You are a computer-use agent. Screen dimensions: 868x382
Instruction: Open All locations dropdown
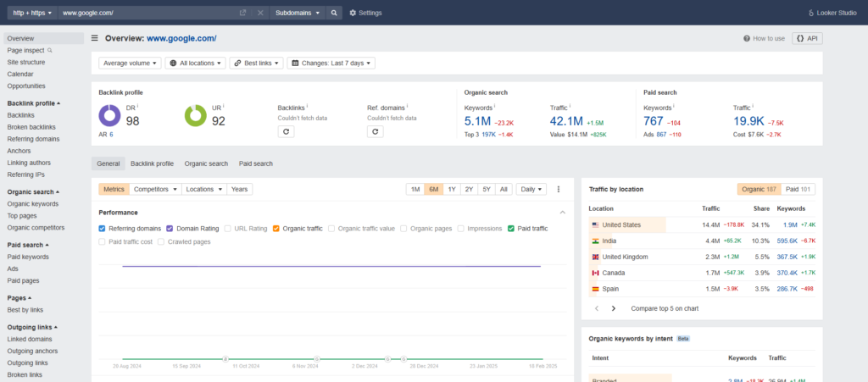click(196, 63)
